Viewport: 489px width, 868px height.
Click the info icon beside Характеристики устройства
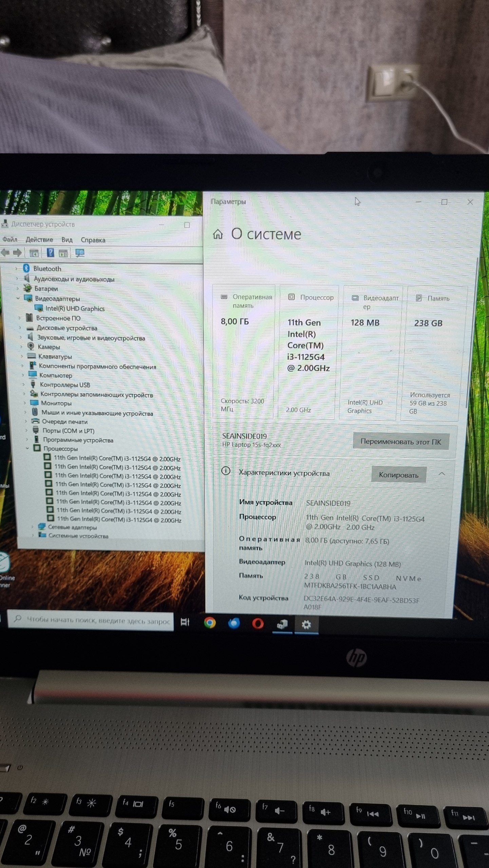(x=226, y=471)
